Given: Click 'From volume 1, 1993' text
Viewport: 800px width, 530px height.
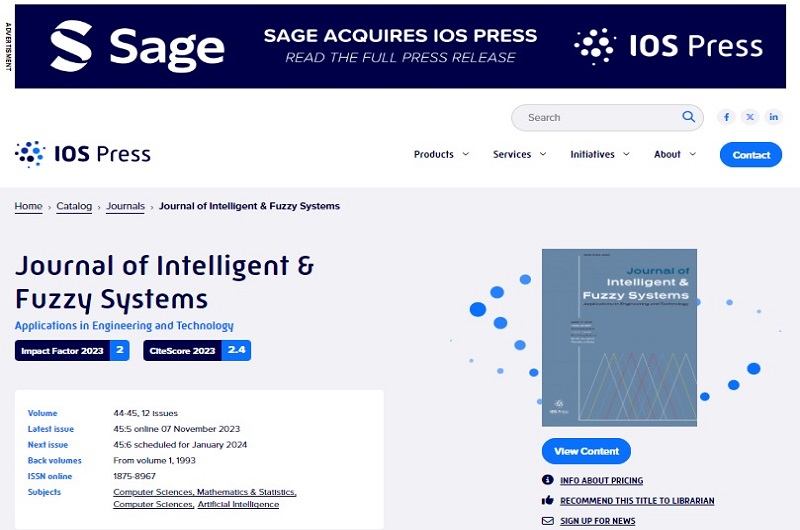Looking at the screenshot, I should click(x=154, y=460).
